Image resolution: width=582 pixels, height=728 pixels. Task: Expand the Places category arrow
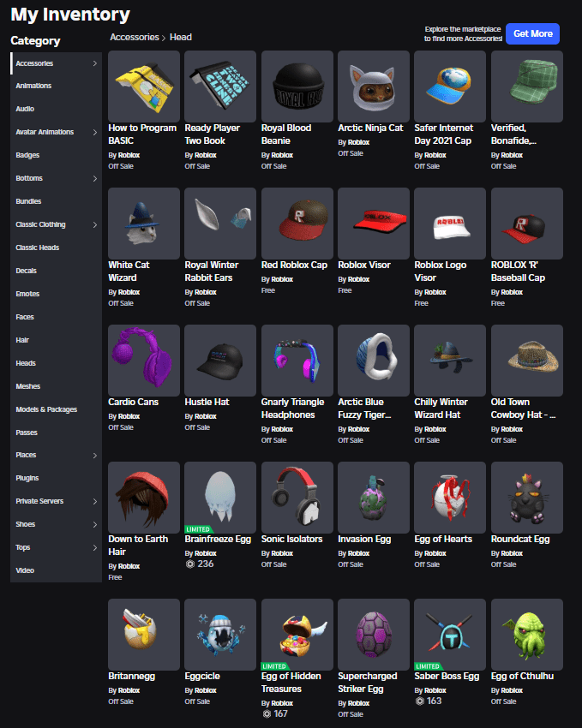[95, 456]
